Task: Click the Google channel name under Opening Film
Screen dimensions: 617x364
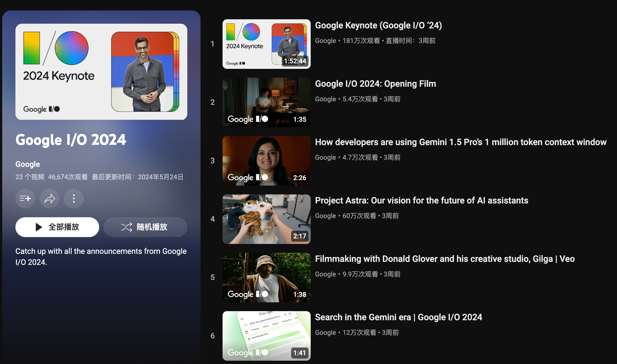Action: point(325,99)
